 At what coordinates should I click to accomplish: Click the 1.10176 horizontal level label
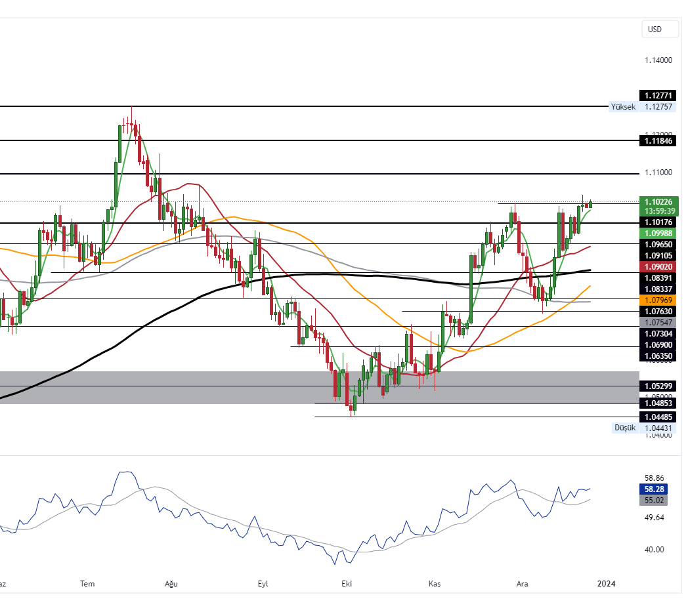pyautogui.click(x=659, y=223)
